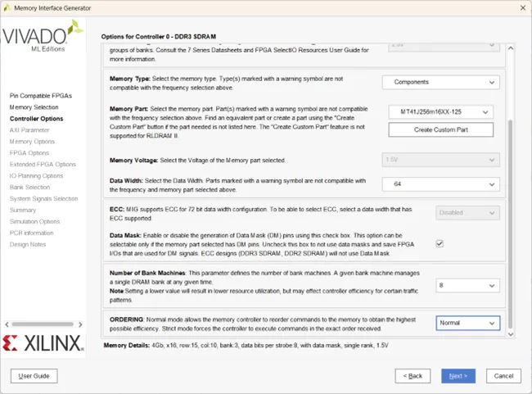Screen dimensions: 532x394
Task: Select Bank Selection in sidebar
Action: (x=29, y=188)
